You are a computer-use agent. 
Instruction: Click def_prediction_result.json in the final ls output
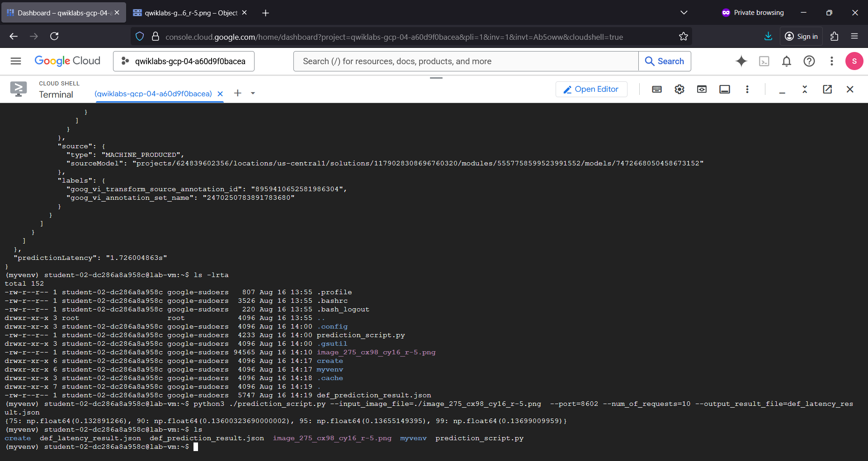click(207, 438)
